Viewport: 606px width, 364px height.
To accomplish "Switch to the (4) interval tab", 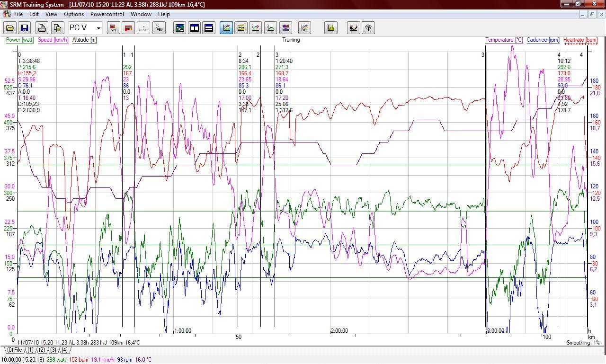I will (64, 350).
